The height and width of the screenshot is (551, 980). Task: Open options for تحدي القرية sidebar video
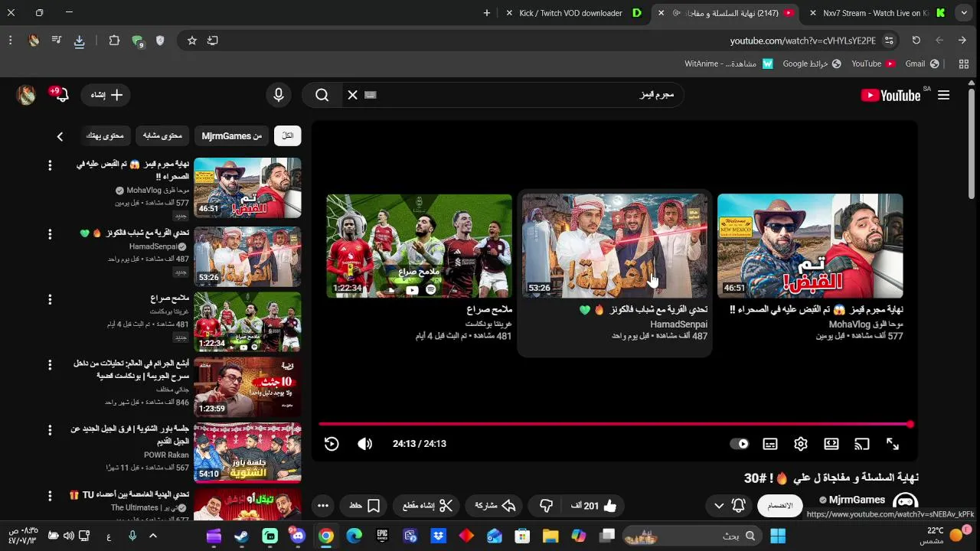click(50, 234)
